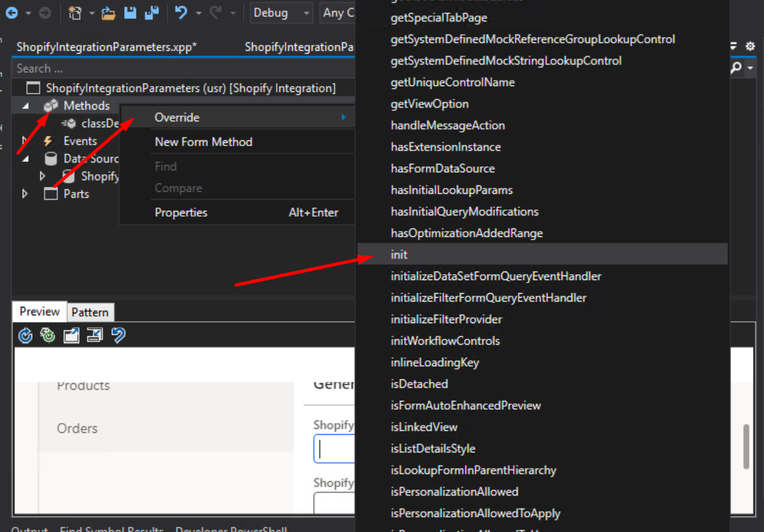Click the Data Sources database icon

pos(51,159)
